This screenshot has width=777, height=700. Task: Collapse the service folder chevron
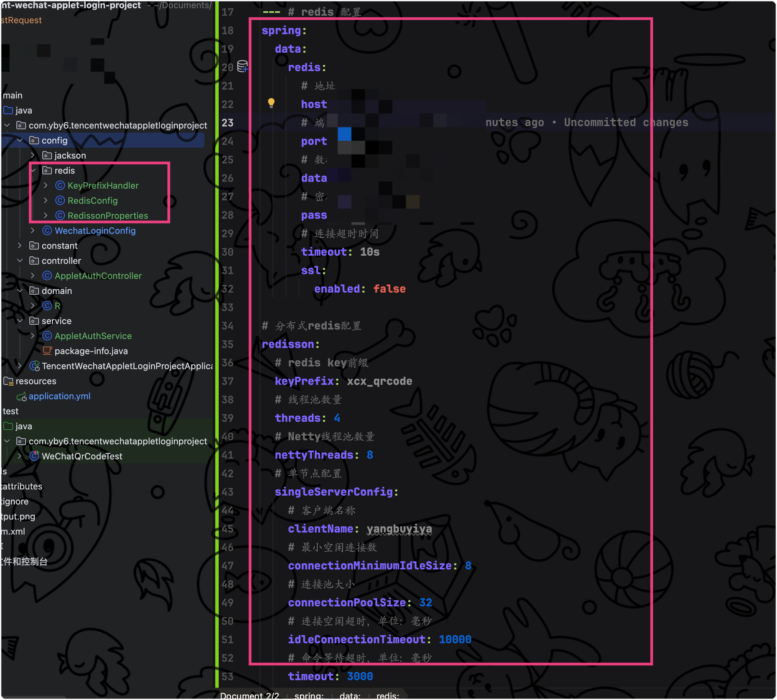pyautogui.click(x=20, y=321)
